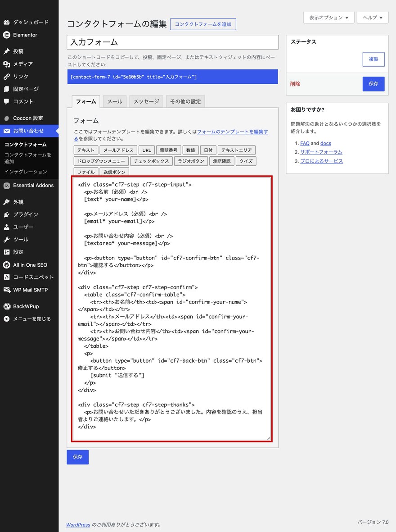Viewport: 396px width, 532px height.
Task: Expand the 表示オプション dropdown
Action: 328,18
